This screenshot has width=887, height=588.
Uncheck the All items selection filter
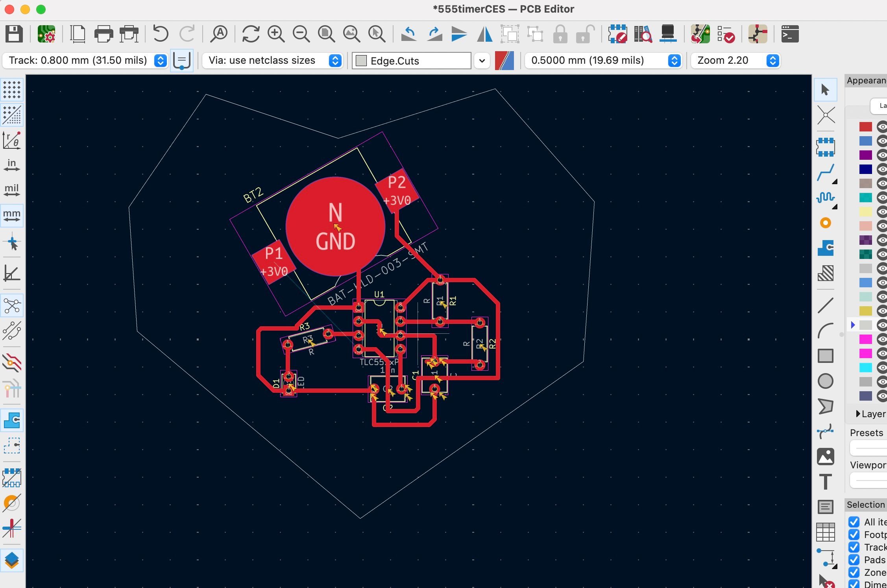point(854,522)
